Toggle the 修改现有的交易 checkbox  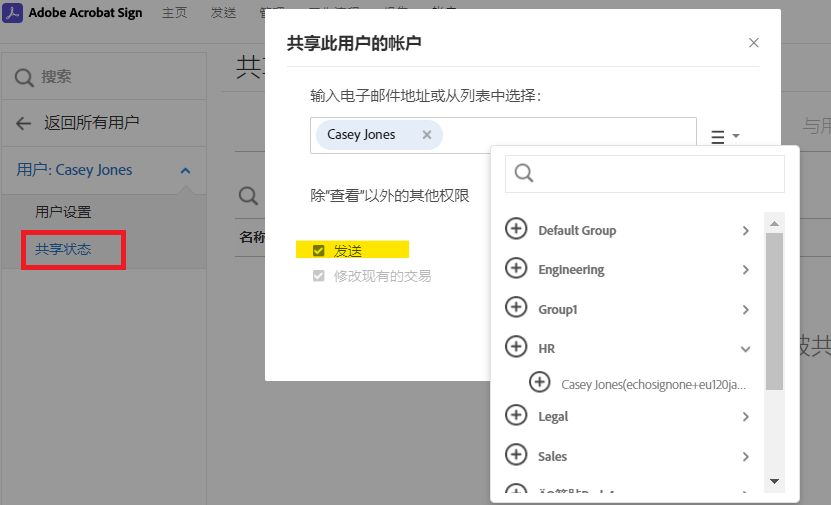[319, 276]
